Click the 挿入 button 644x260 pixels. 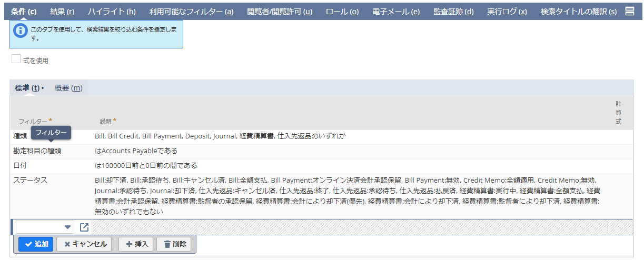pyautogui.click(x=136, y=244)
